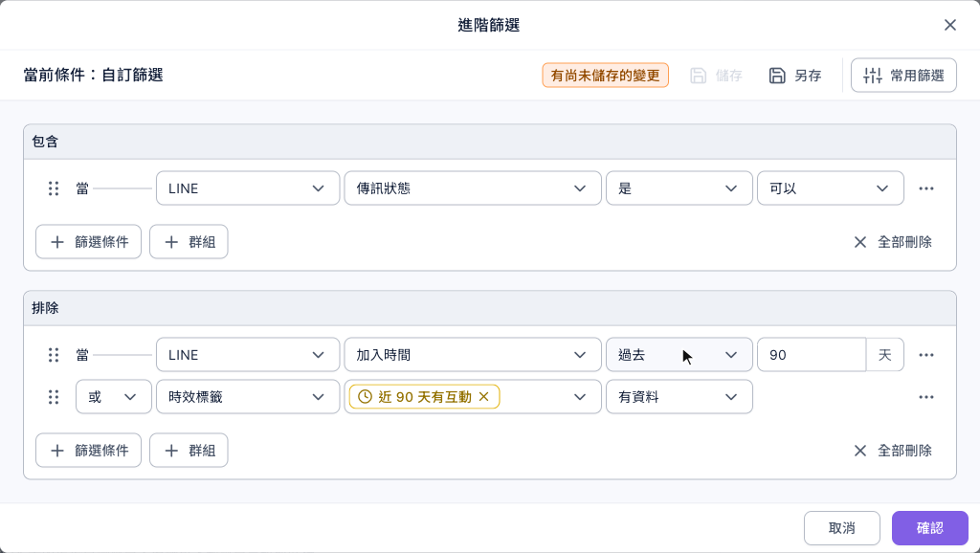This screenshot has height=553, width=980.
Task: Open the 是 operator dropdown
Action: tap(679, 188)
